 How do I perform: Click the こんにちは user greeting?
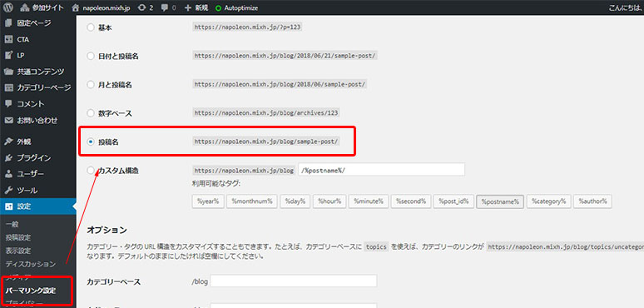(x=626, y=7)
